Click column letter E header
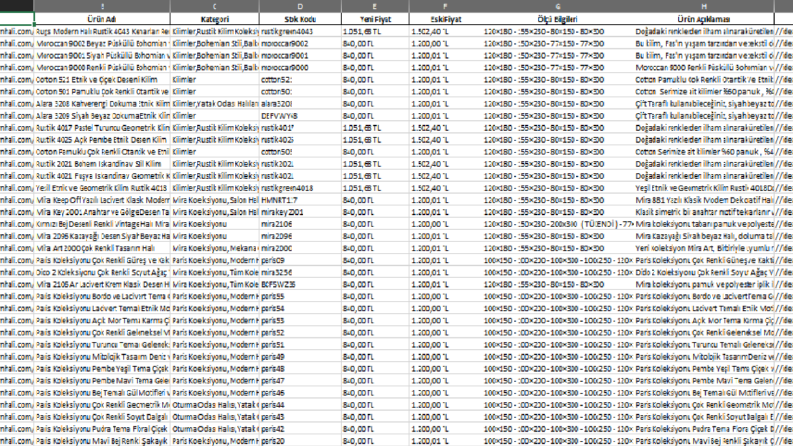The width and height of the screenshot is (793, 446). 375,6
